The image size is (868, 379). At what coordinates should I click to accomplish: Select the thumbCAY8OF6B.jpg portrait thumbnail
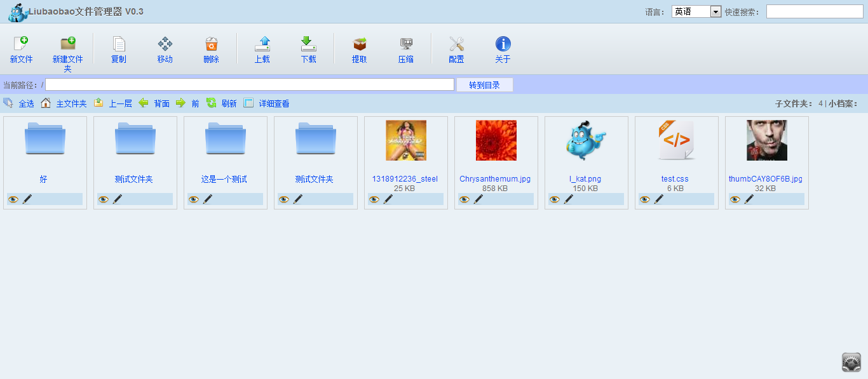tap(767, 140)
